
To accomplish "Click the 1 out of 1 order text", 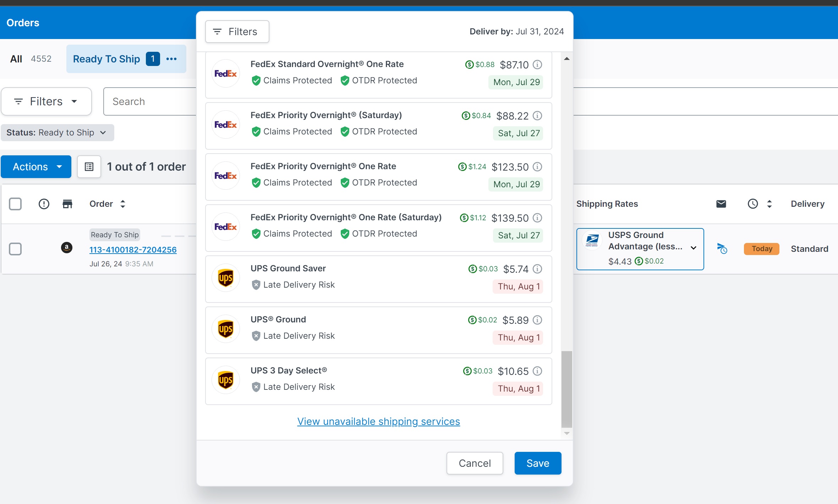I will (146, 167).
